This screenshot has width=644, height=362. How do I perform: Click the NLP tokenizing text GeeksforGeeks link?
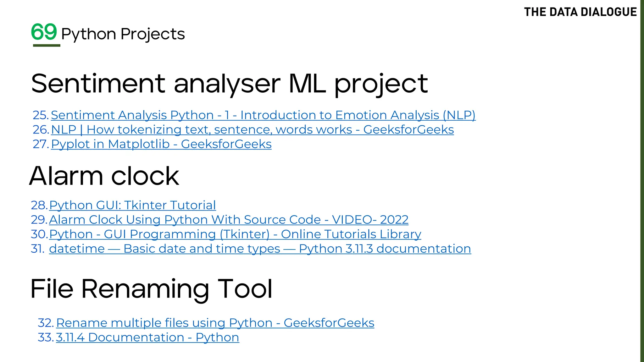[x=252, y=130]
